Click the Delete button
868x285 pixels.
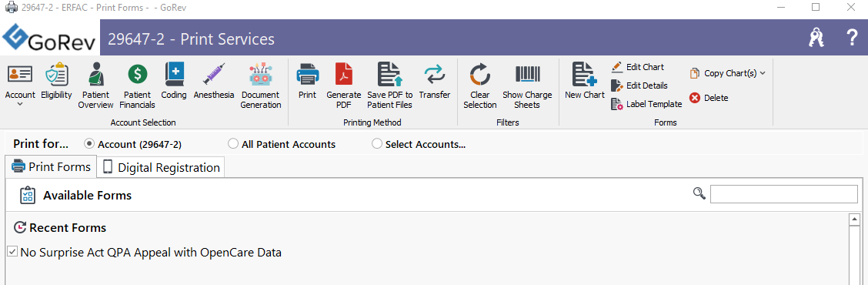tap(709, 98)
